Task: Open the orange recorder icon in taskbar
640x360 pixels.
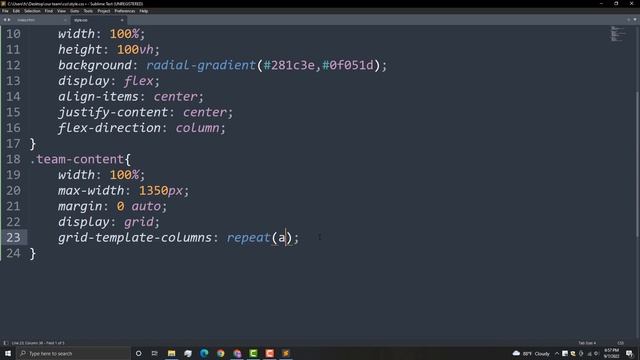Action: coord(270,353)
